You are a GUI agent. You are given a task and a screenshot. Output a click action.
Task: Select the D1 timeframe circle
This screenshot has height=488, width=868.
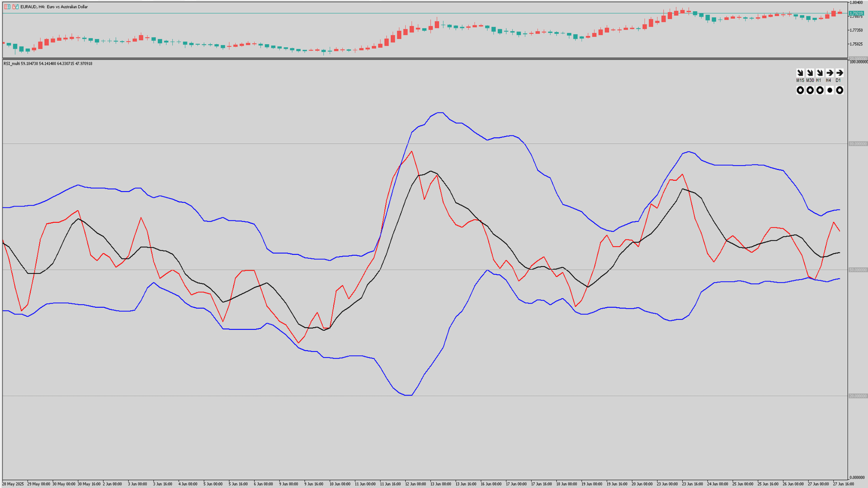click(x=840, y=90)
